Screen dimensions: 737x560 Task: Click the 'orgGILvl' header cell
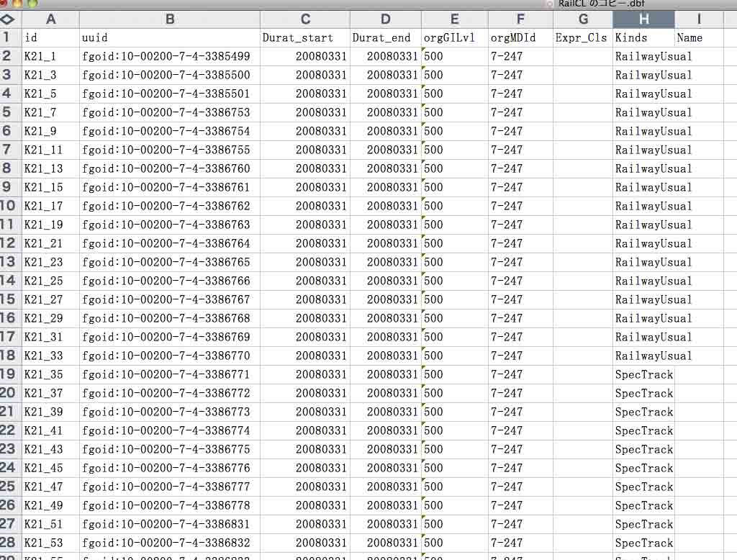pyautogui.click(x=455, y=37)
